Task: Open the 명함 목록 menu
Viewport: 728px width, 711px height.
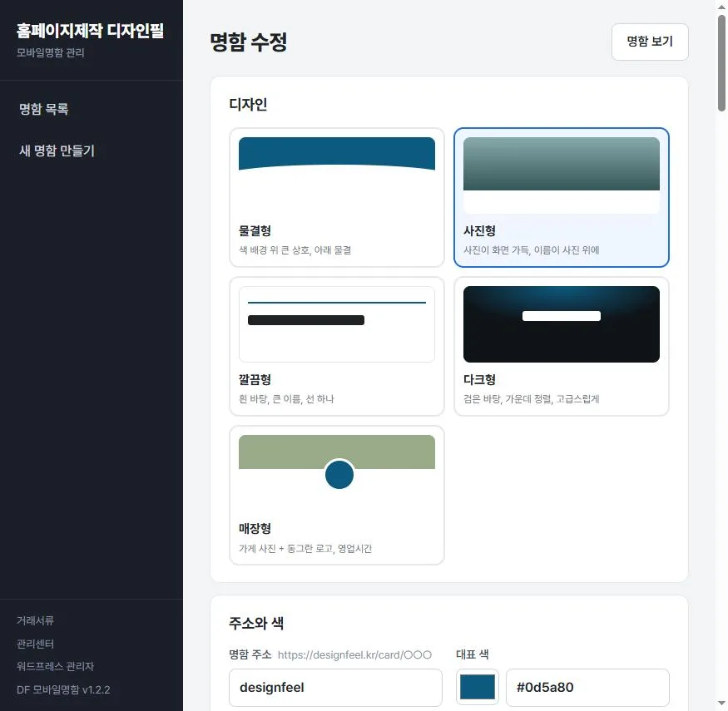Action: [44, 109]
